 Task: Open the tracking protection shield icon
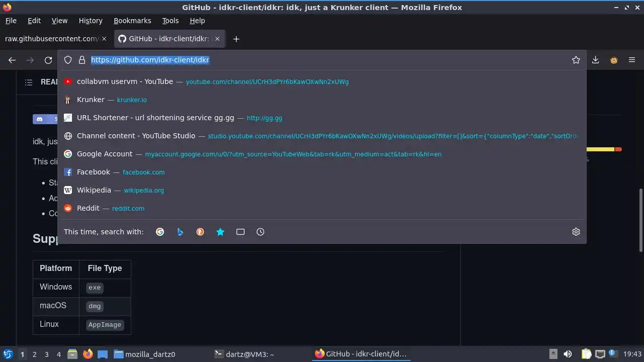[68, 60]
